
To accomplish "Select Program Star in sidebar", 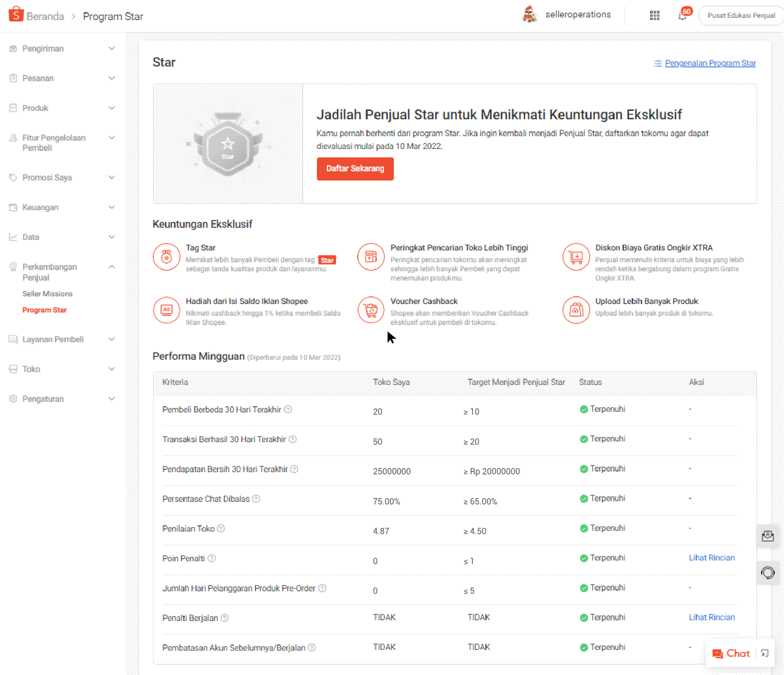I will click(x=44, y=310).
